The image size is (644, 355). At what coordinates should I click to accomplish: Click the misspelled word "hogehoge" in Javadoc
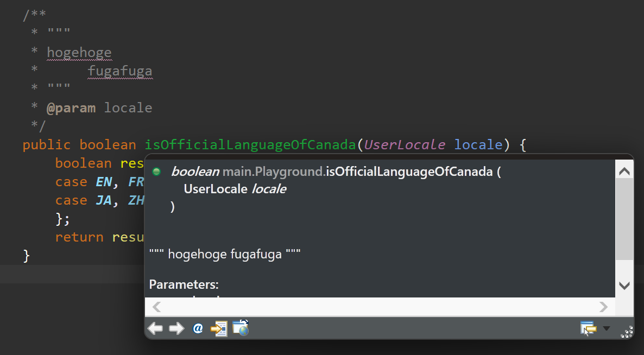[79, 52]
